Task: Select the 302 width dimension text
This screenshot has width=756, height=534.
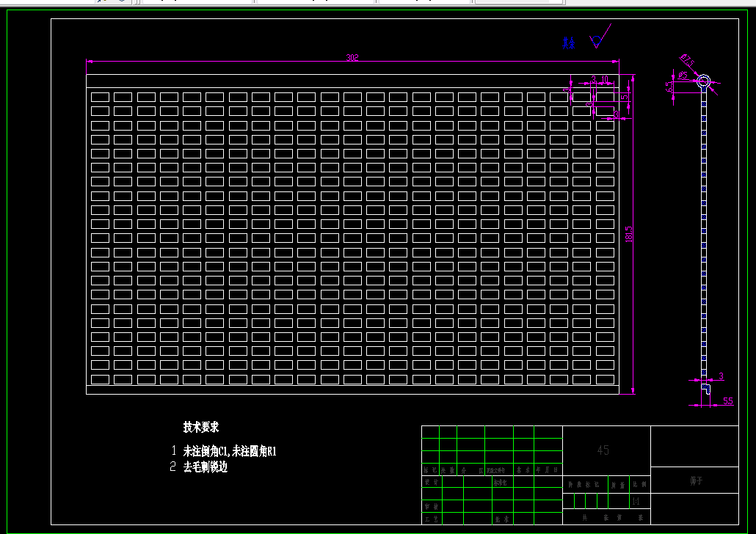Action: point(352,57)
